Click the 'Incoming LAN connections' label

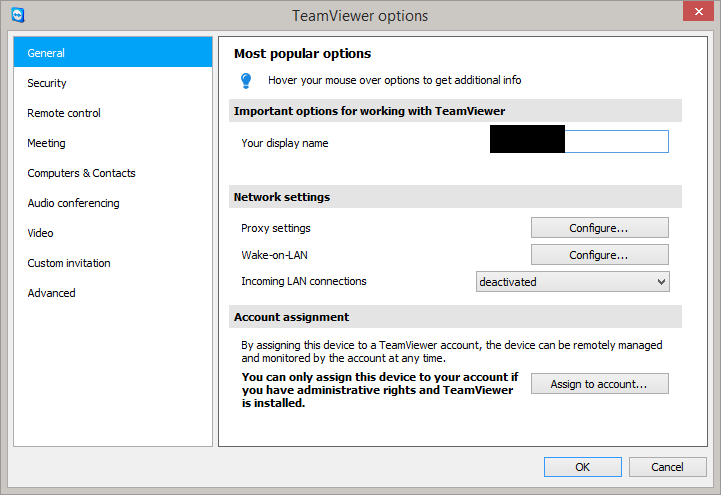304,281
